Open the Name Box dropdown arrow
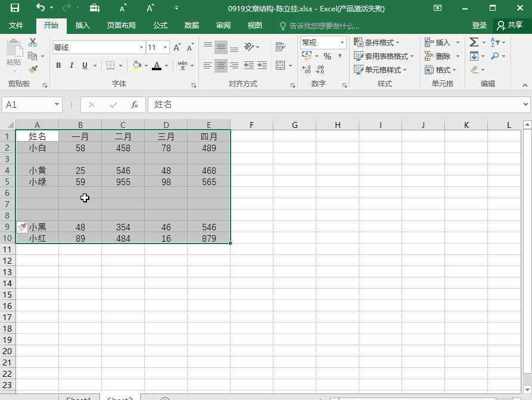 coord(57,104)
